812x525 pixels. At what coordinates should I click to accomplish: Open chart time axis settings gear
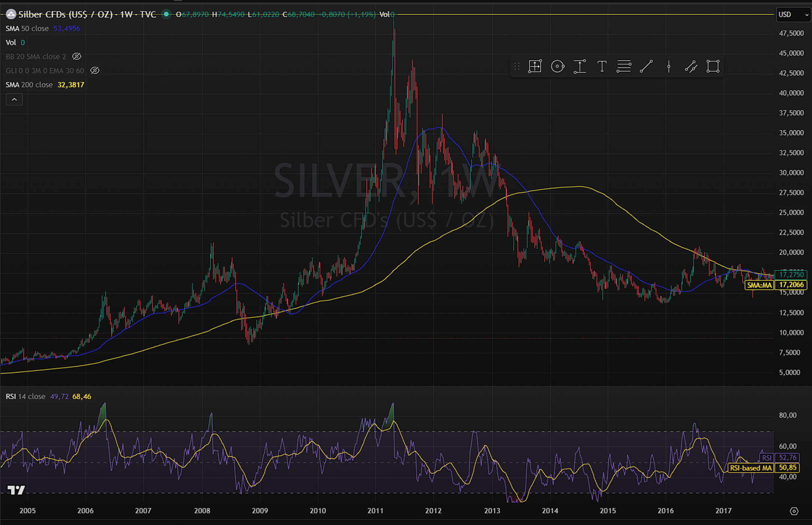pos(794,511)
